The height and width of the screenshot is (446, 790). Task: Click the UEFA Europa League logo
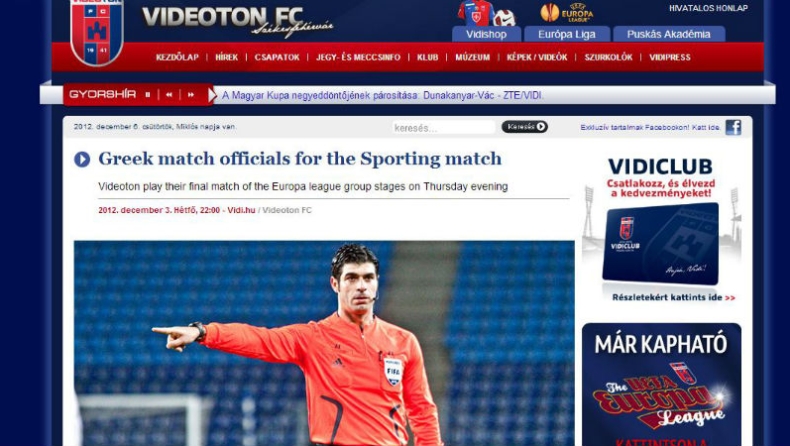pos(567,13)
